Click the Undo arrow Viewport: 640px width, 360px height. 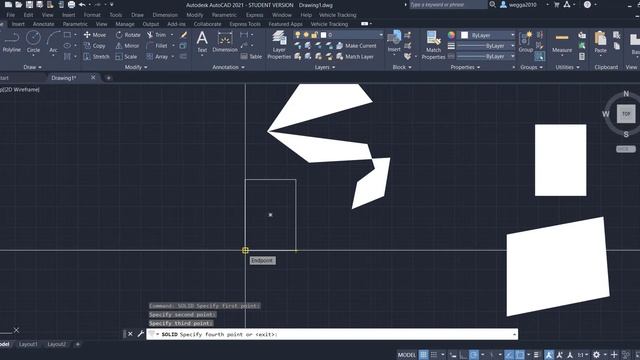82,4
